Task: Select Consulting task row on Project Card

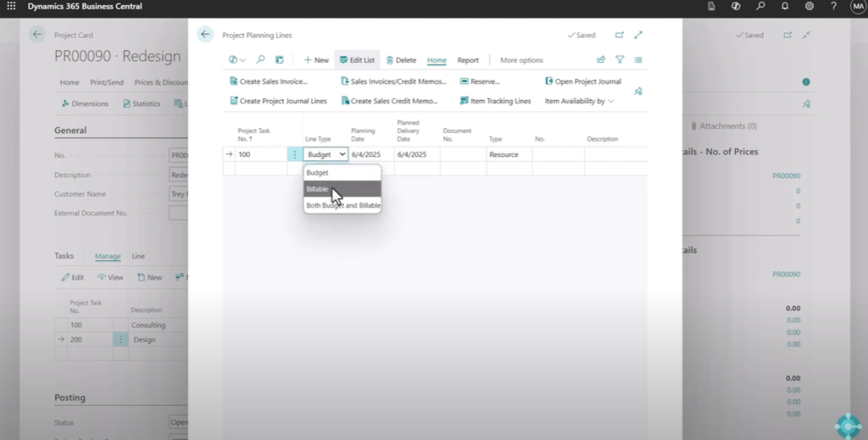Action: click(x=121, y=325)
